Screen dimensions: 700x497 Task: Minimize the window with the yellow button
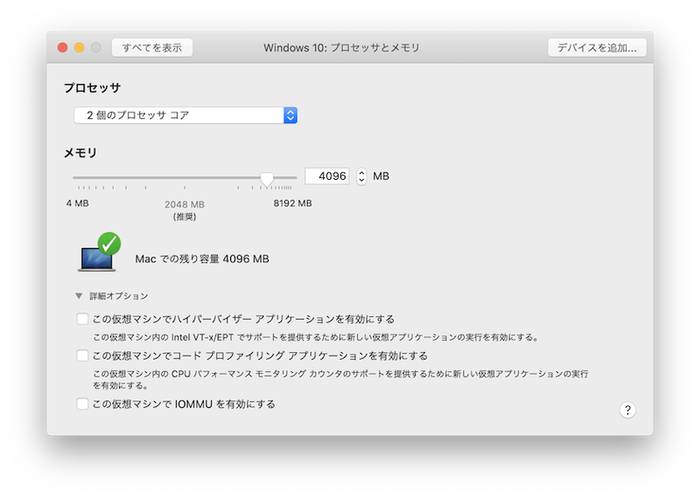point(79,47)
